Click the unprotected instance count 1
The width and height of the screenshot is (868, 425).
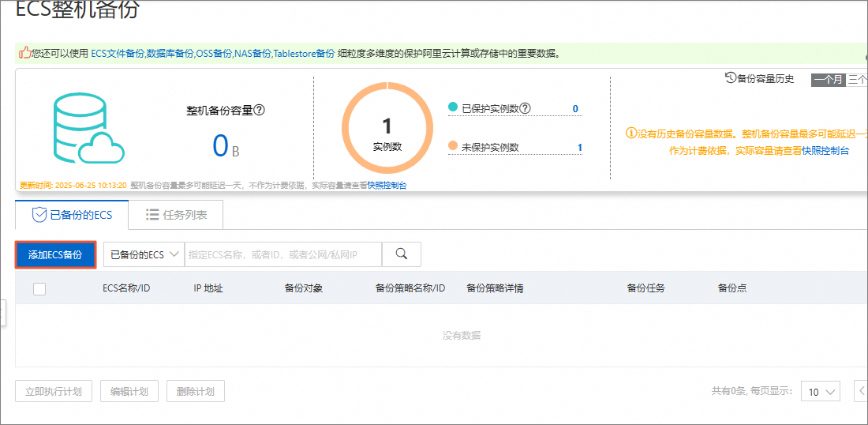(x=580, y=148)
